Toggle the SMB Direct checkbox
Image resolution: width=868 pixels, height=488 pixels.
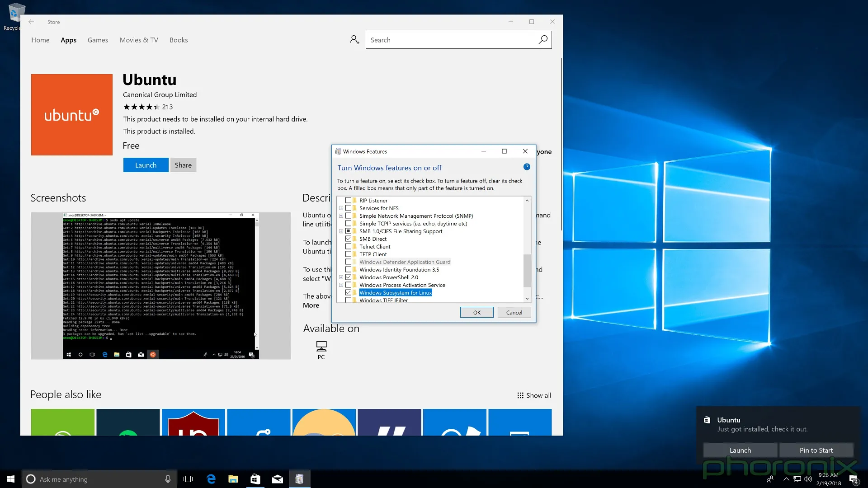[348, 239]
